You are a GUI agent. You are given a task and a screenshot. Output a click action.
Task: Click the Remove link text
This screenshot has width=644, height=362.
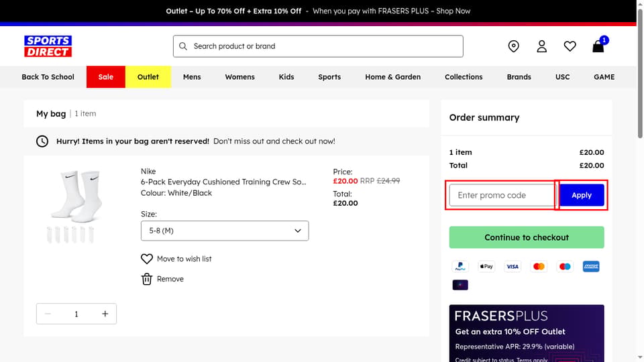coord(170,279)
